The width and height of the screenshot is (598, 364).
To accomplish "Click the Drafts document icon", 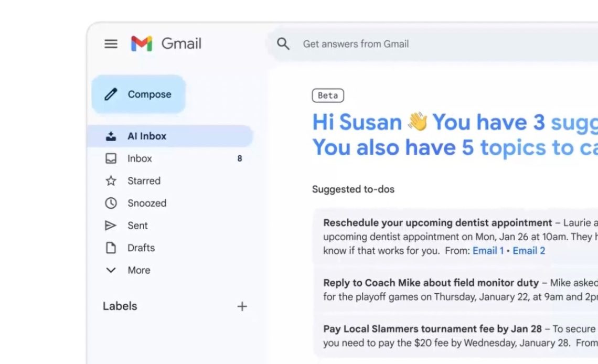I will 111,248.
